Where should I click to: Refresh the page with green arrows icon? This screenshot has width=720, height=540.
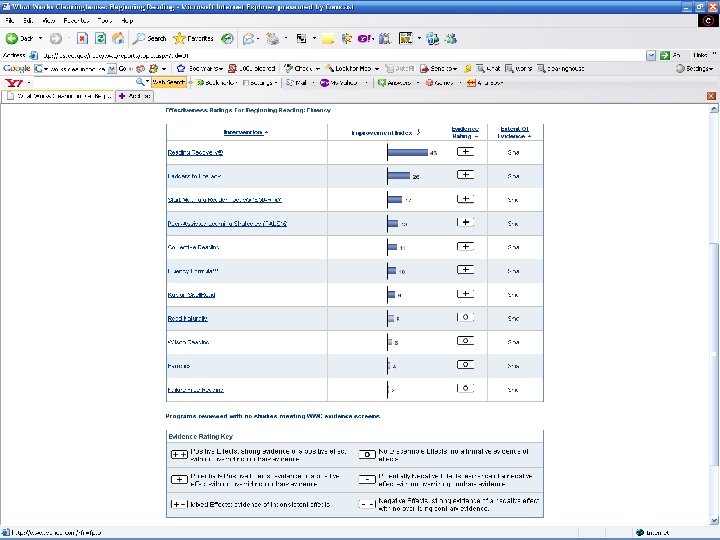click(x=100, y=39)
